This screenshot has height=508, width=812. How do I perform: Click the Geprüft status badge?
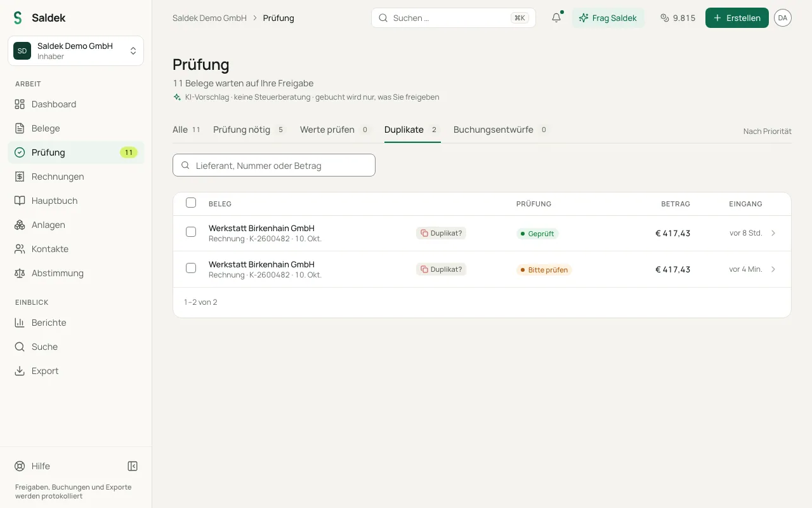coord(537,234)
